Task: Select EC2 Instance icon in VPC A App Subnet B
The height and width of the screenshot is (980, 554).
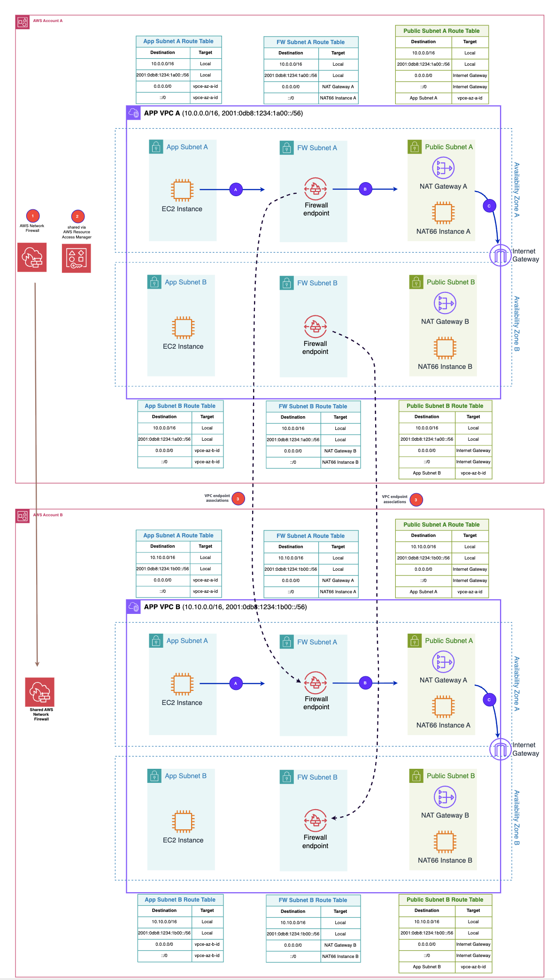Action: click(183, 328)
